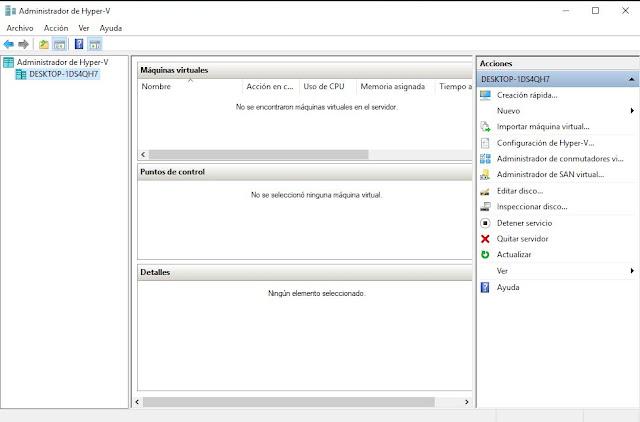640x422 pixels.
Task: Select Administrador de Hyper-V tree root label
Action: click(x=62, y=62)
